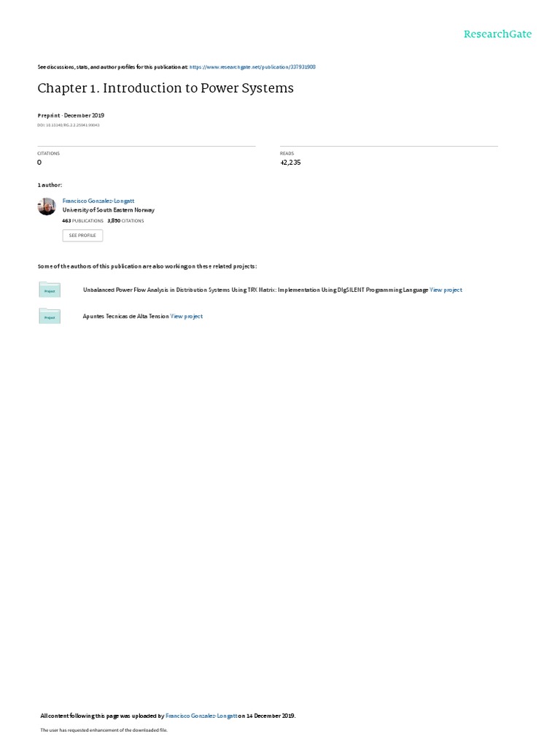Open the researchgate.net publication URL link
The image size is (560, 747).
(252, 67)
